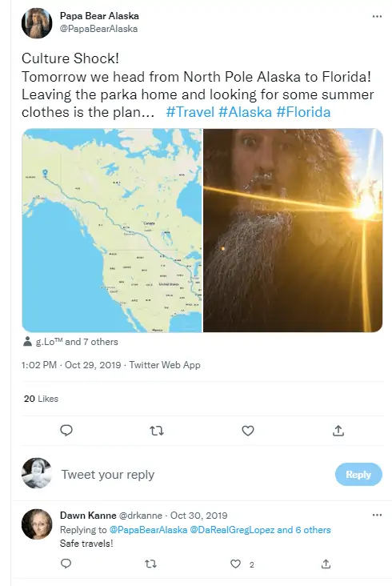This screenshot has height=586, width=392.
Task: Like the main tweet with the heart icon
Action: 248,431
